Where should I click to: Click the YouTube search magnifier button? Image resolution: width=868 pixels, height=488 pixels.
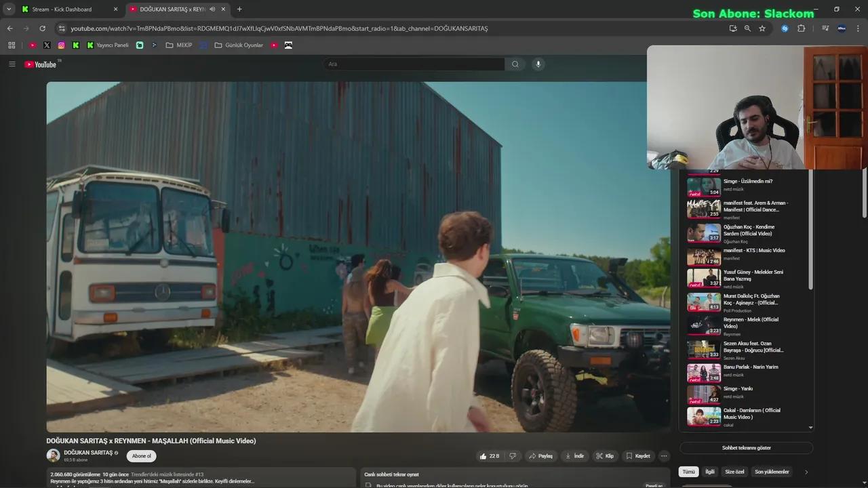[515, 64]
